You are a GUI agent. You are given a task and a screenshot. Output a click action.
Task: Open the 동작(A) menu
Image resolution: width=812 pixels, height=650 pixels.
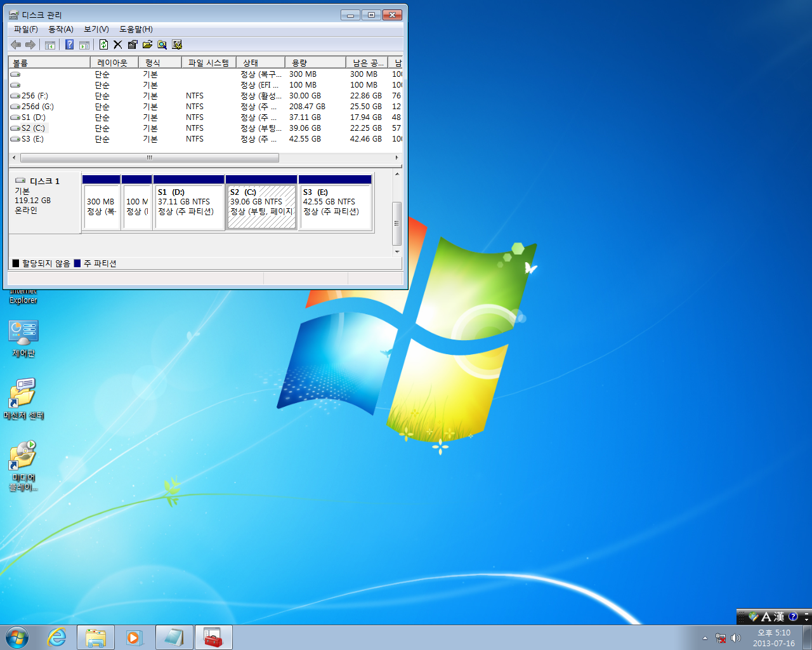coord(61,29)
